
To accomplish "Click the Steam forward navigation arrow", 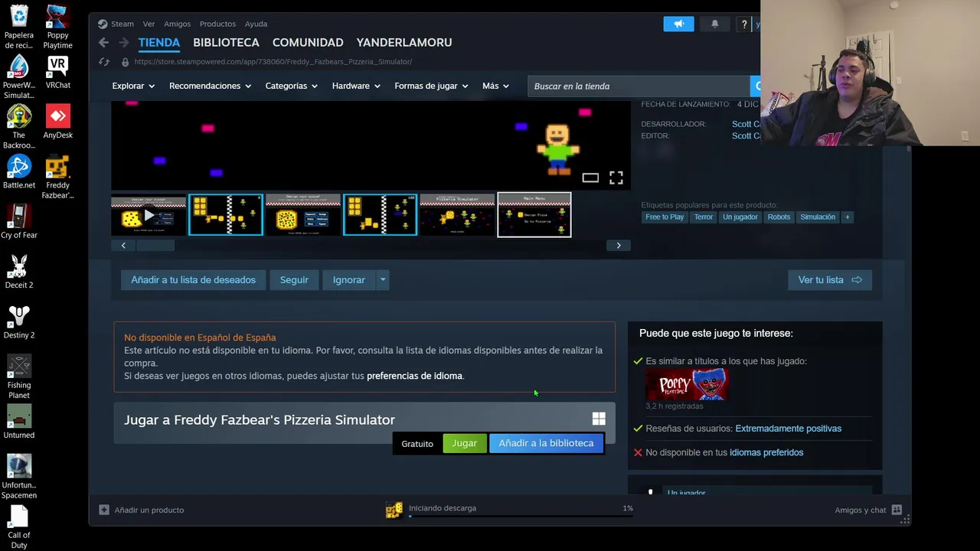I will pos(124,43).
